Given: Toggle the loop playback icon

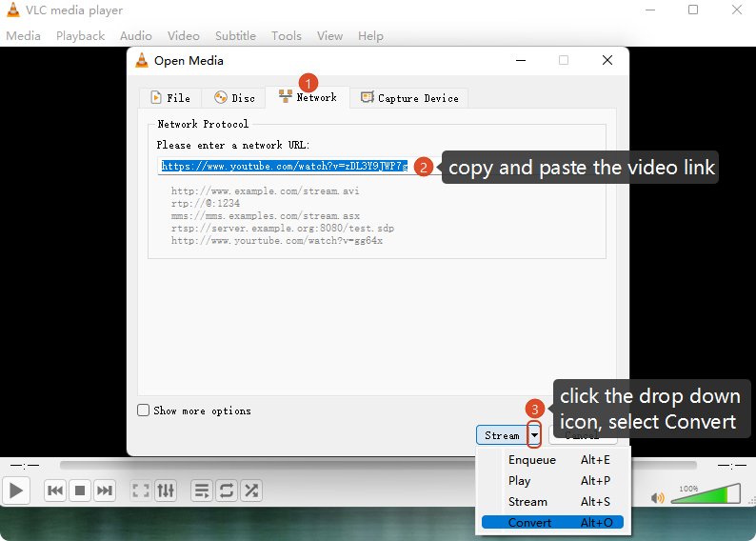Looking at the screenshot, I should (x=227, y=491).
